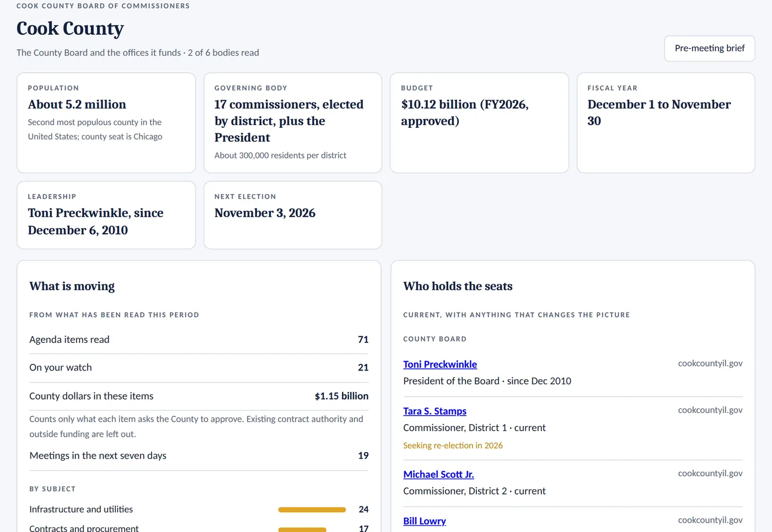Select 'About 300,000 residents per district' text
772x532 pixels.
pyautogui.click(x=280, y=155)
